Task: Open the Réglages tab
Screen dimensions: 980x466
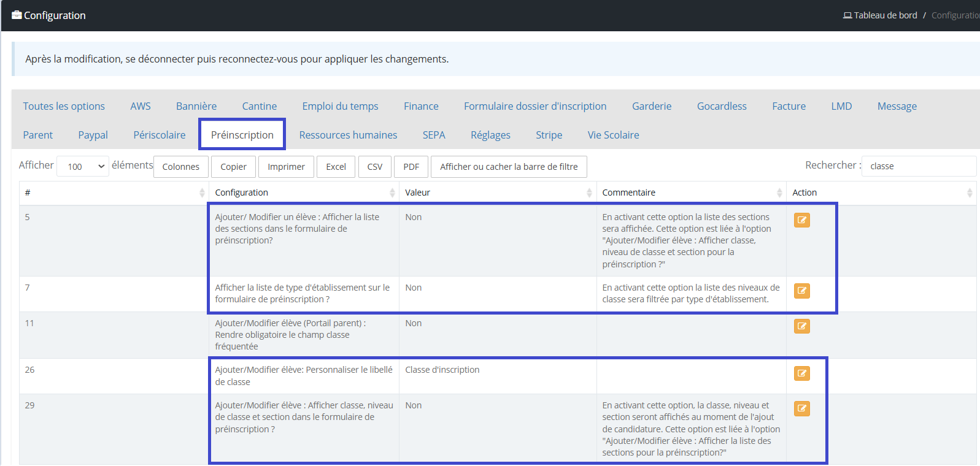Action: [x=490, y=135]
